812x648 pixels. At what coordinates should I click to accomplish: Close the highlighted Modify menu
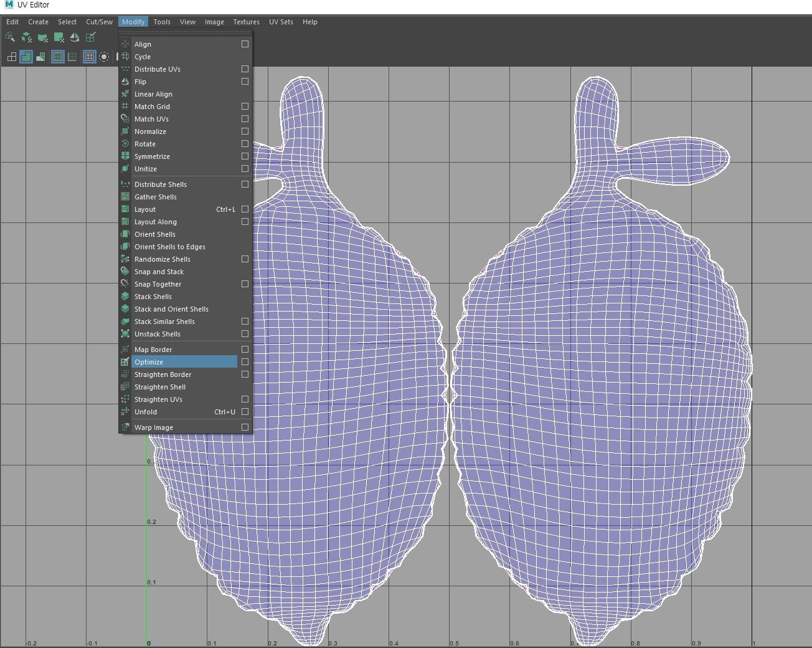[133, 22]
